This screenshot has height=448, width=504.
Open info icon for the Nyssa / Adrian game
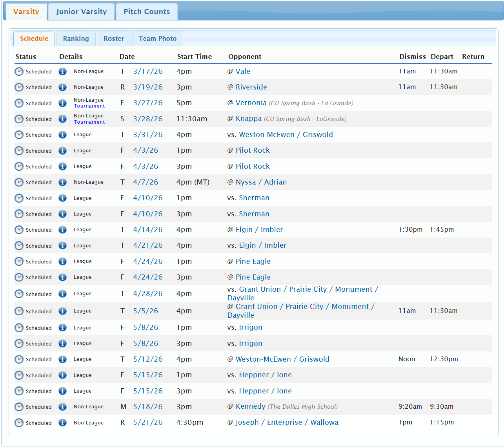point(62,182)
